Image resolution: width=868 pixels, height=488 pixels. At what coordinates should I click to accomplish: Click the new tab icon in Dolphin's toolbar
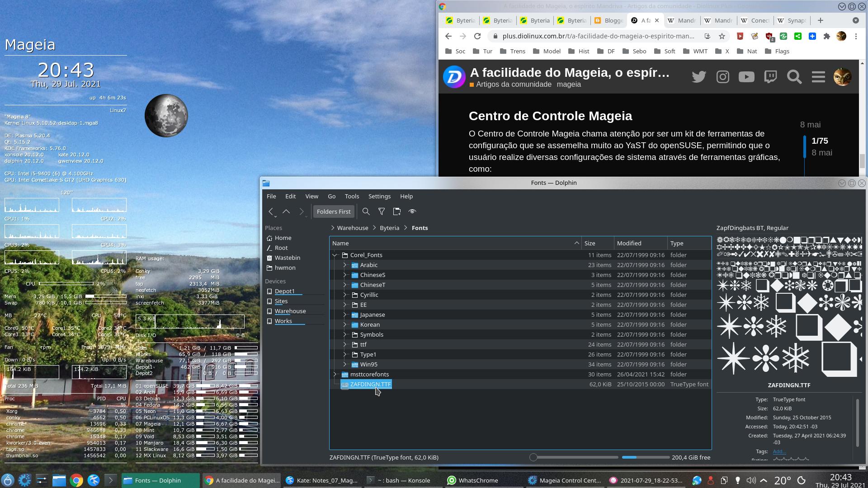coord(397,211)
